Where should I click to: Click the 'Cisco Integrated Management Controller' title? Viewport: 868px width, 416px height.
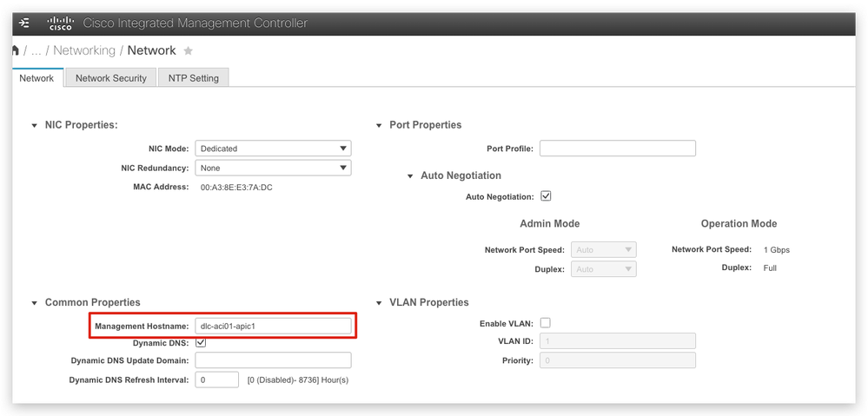coord(195,23)
